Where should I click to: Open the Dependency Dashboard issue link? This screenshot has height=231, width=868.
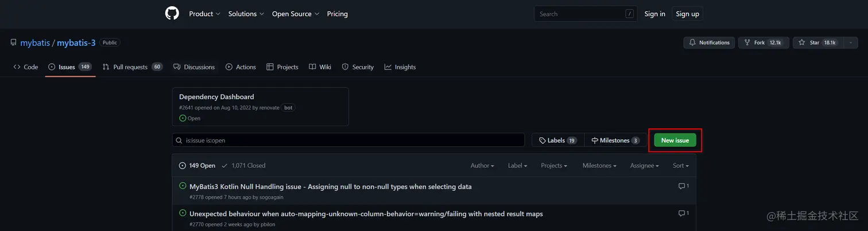pos(216,97)
